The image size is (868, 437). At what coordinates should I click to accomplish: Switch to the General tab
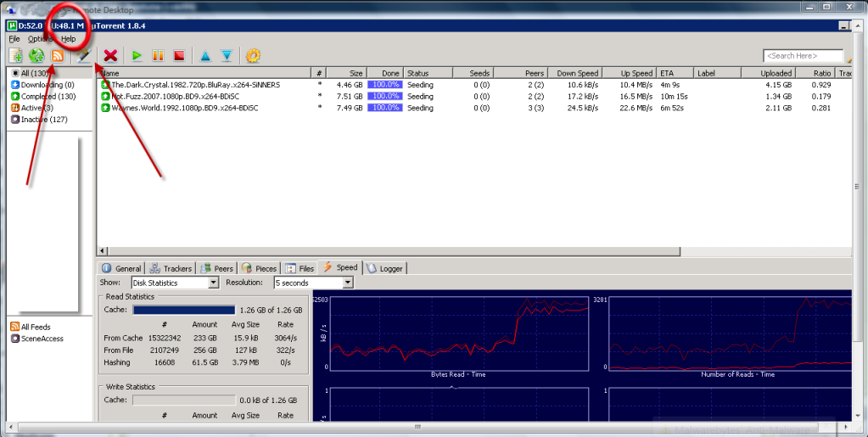point(121,268)
